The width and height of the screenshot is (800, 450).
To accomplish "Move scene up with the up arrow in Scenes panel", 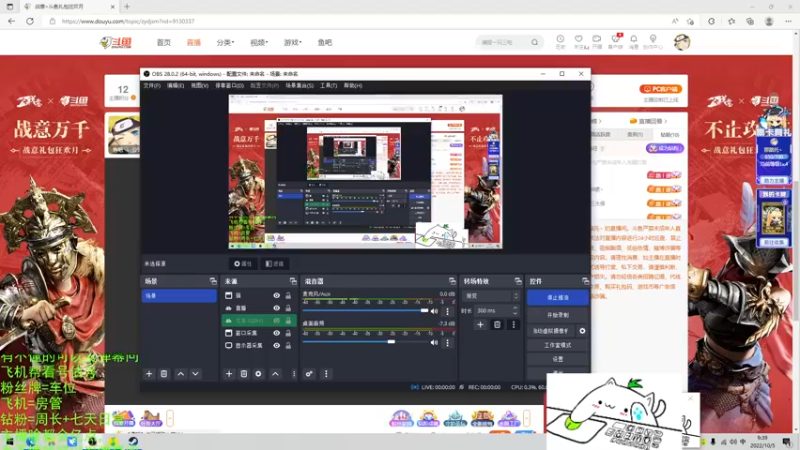I will point(181,374).
